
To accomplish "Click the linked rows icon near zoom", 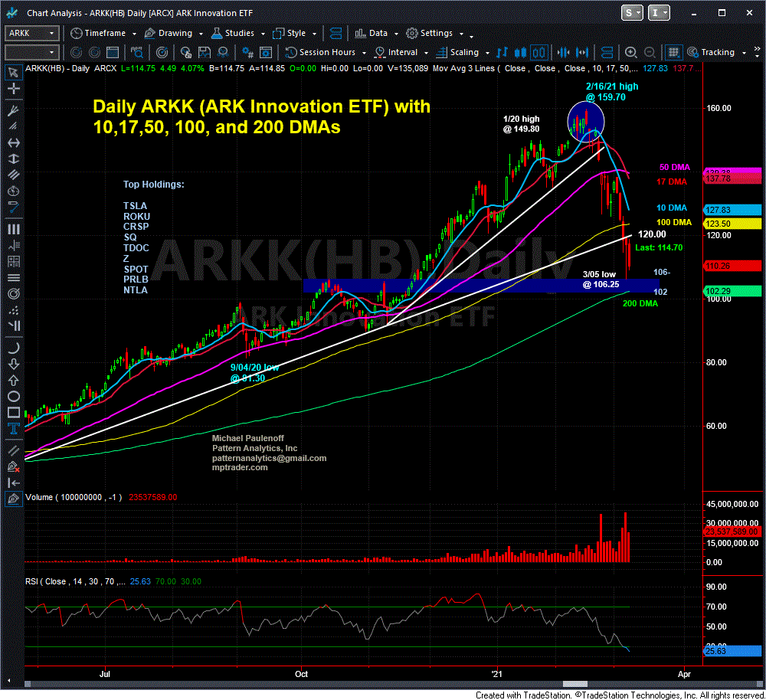I will pyautogui.click(x=606, y=52).
